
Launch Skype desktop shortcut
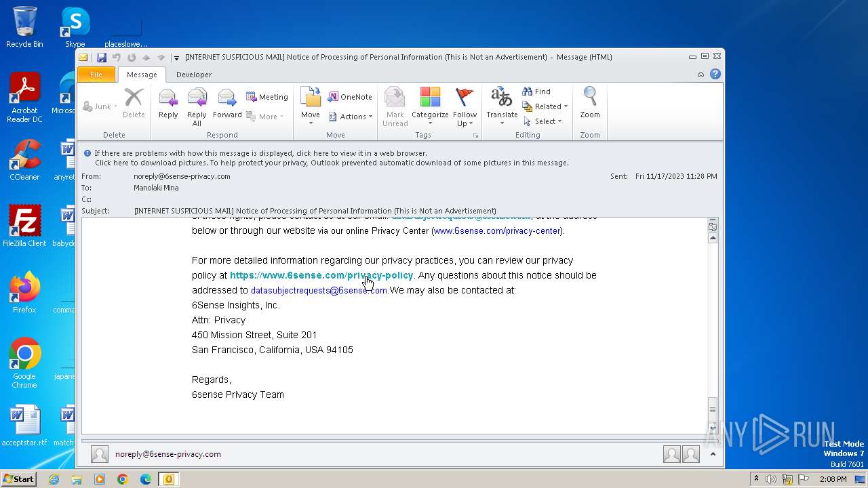75,27
